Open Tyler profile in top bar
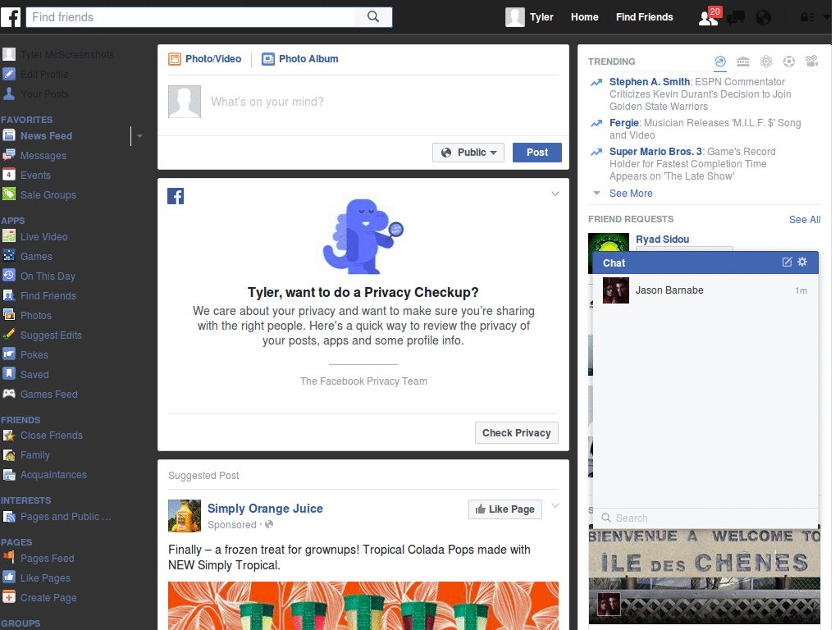Screen dimensions: 840x630 tap(529, 17)
